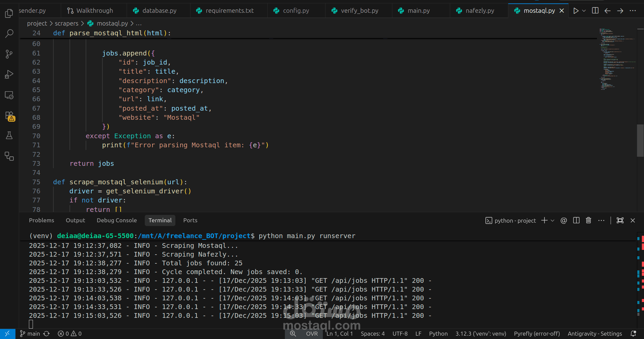
Task: Open the Run and Debug view
Action: pyautogui.click(x=9, y=74)
